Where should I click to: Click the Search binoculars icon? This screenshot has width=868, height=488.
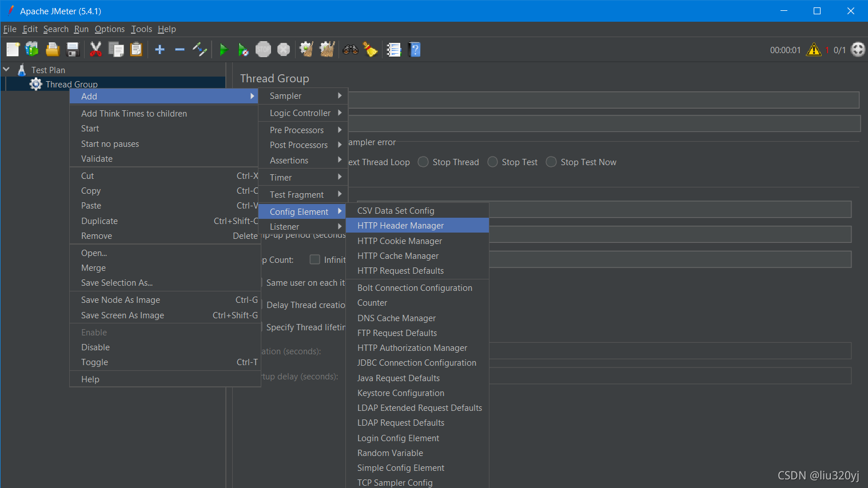(351, 50)
